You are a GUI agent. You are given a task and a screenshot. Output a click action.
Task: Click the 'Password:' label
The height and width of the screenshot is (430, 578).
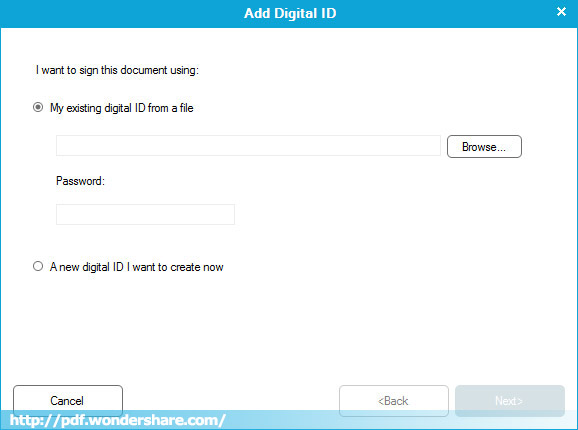coord(80,181)
